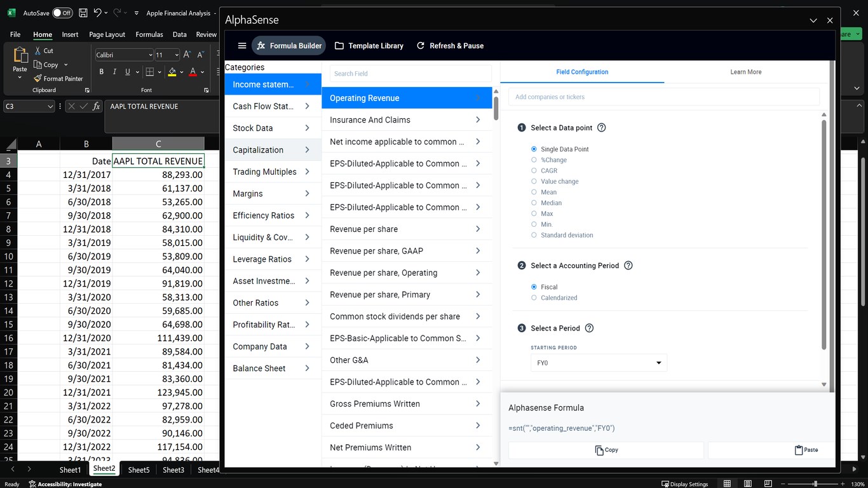Choose Standard deviation data point
Image resolution: width=868 pixels, height=488 pixels.
534,235
